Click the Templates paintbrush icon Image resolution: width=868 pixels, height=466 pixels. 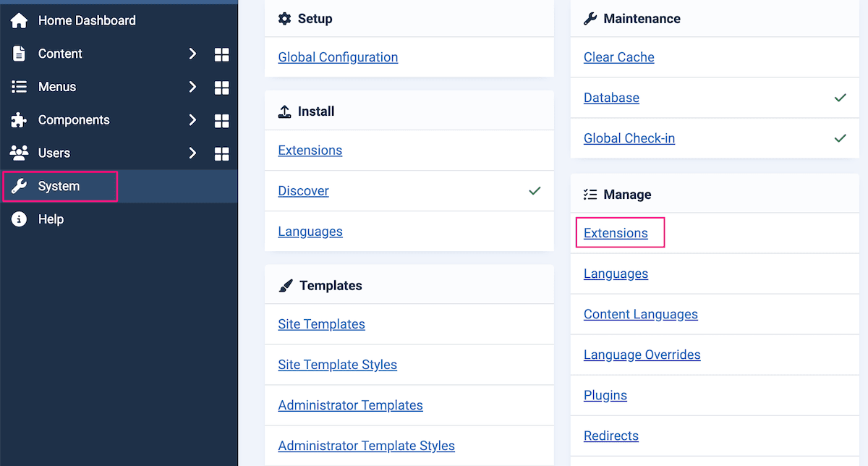(x=285, y=285)
